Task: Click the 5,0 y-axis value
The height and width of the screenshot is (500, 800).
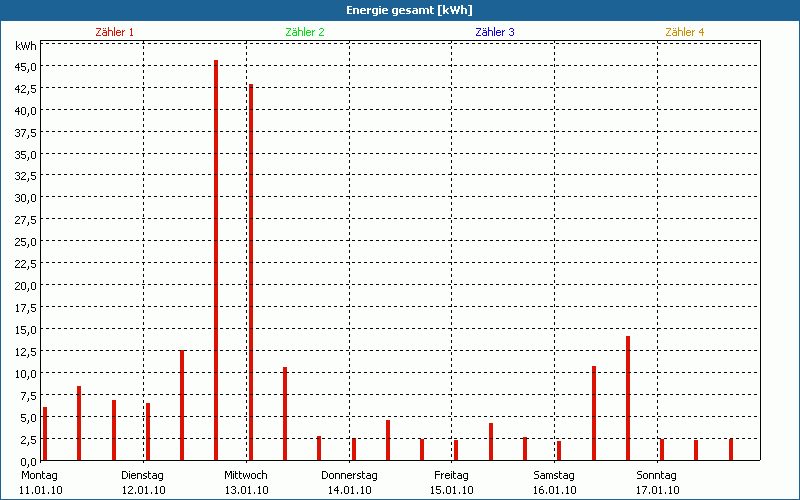Action: tap(28, 417)
